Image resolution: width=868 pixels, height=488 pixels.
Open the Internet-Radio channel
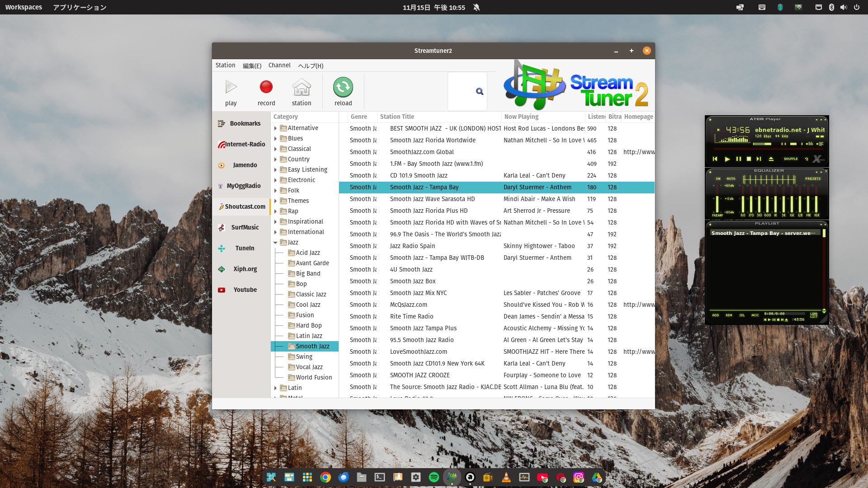(x=241, y=144)
